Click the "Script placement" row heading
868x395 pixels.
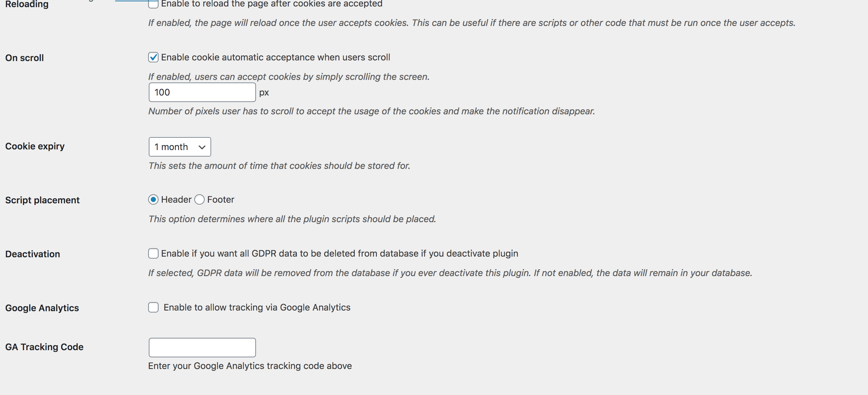click(x=43, y=200)
